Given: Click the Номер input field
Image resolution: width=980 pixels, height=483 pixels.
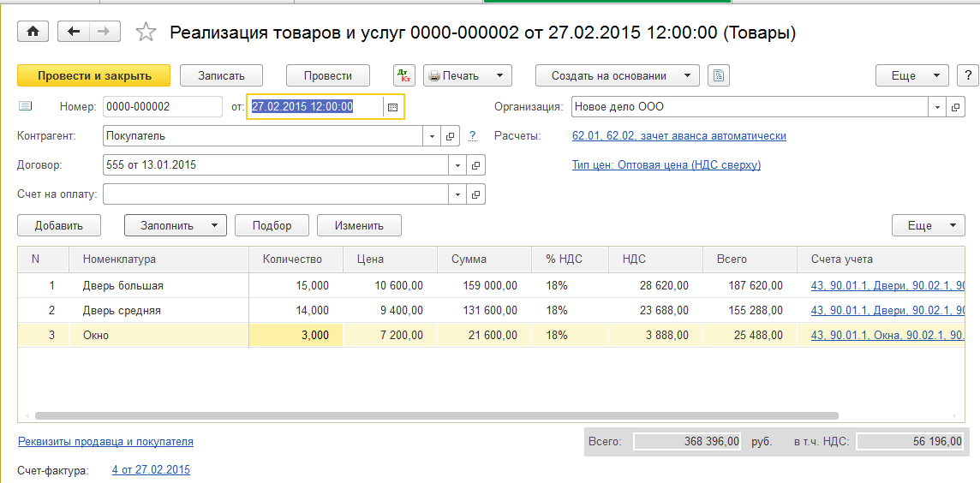Looking at the screenshot, I should 162,107.
